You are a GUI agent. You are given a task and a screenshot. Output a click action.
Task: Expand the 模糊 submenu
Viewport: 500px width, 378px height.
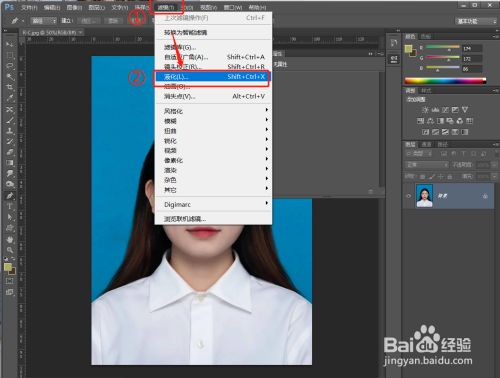point(213,120)
